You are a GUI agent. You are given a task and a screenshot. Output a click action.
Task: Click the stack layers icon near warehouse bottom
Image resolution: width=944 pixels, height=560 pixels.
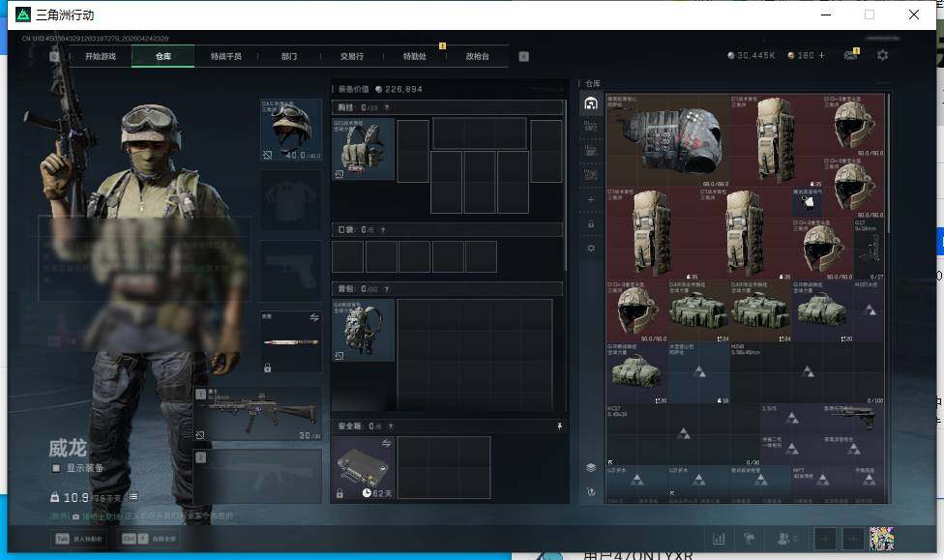click(x=591, y=467)
